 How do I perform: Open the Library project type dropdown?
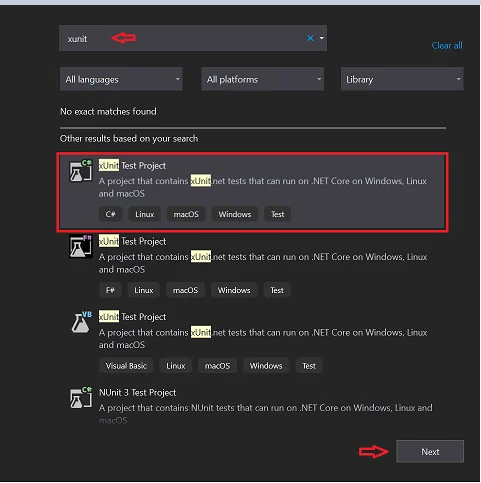pos(402,79)
